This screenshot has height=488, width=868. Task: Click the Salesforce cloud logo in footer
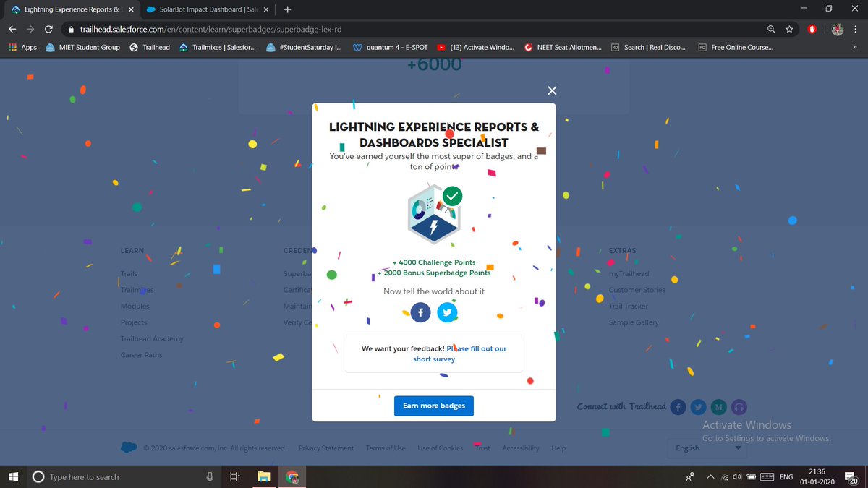click(x=129, y=448)
